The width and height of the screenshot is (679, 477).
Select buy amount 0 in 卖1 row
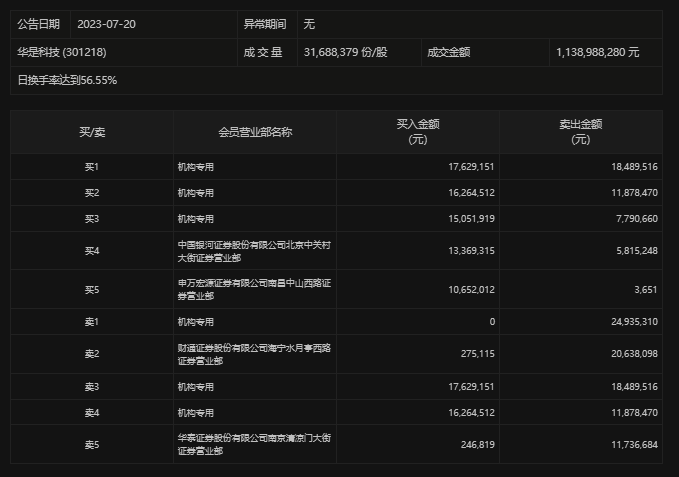click(x=492, y=322)
